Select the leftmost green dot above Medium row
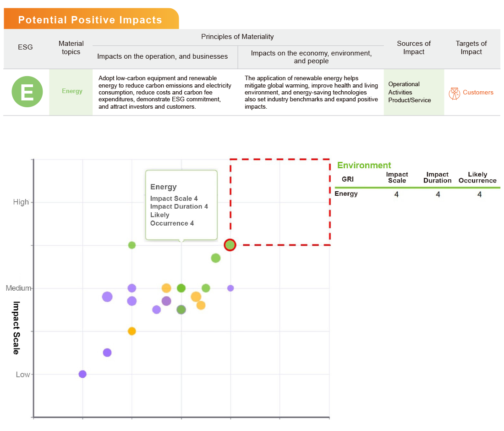The width and height of the screenshot is (504, 431). [132, 245]
